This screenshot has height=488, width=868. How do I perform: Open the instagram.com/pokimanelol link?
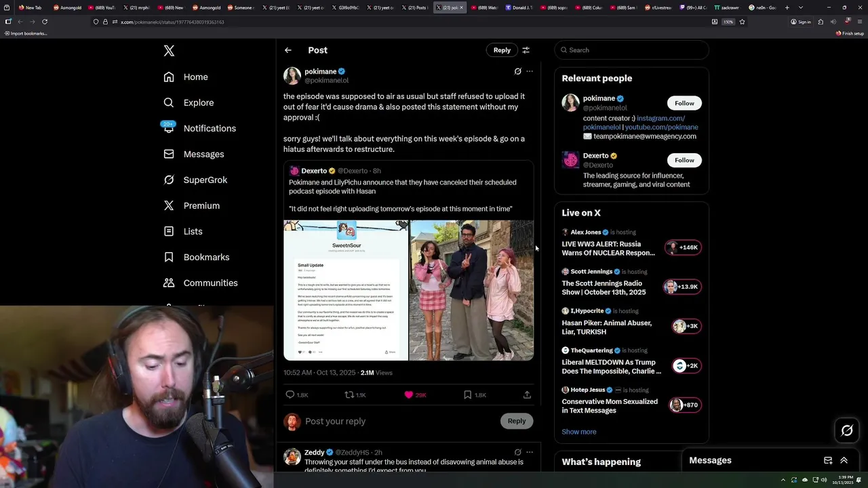634,123
